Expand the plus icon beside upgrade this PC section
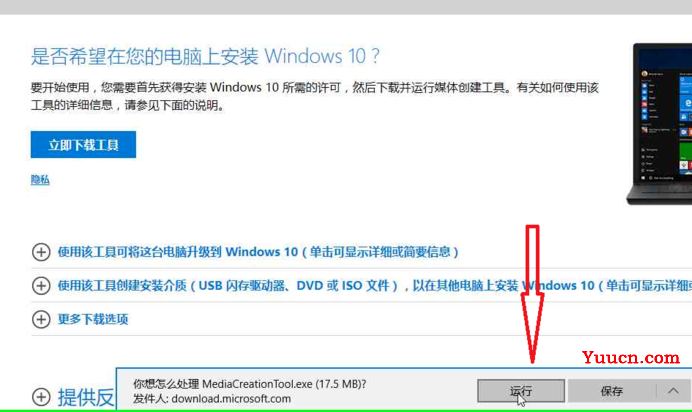Screen dimensions: 692x412 point(41,252)
